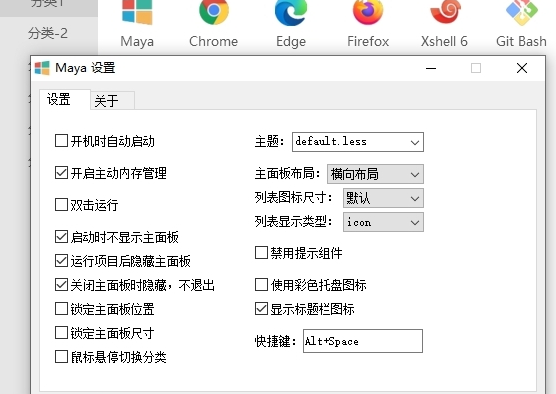Click the 快捷键 Alt+Space input field
The image size is (556, 394).
pyautogui.click(x=363, y=341)
